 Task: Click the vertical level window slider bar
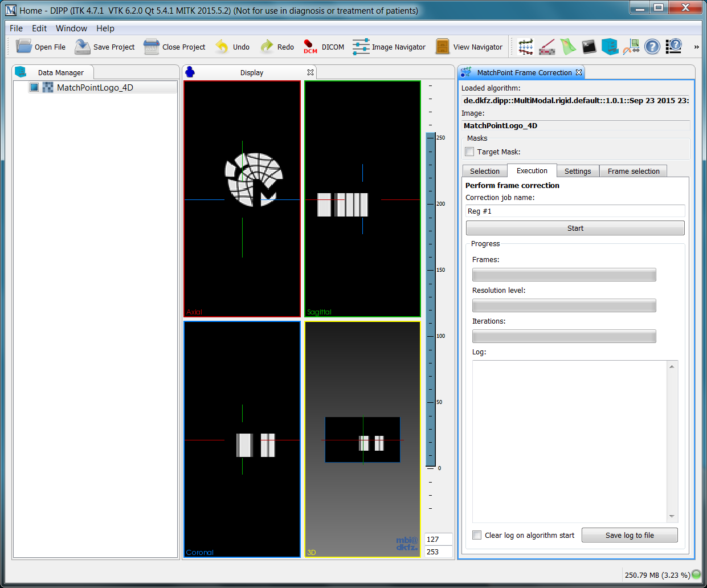(x=431, y=300)
